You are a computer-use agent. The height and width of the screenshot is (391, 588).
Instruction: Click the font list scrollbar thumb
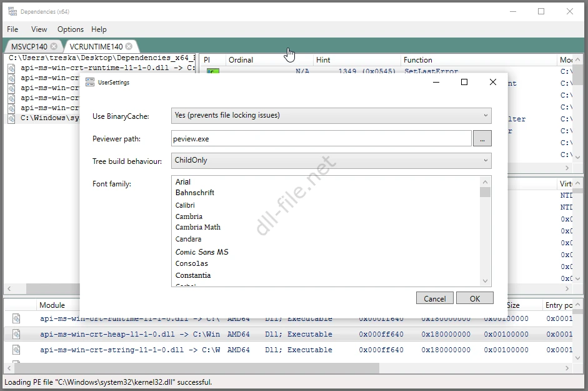click(x=486, y=192)
